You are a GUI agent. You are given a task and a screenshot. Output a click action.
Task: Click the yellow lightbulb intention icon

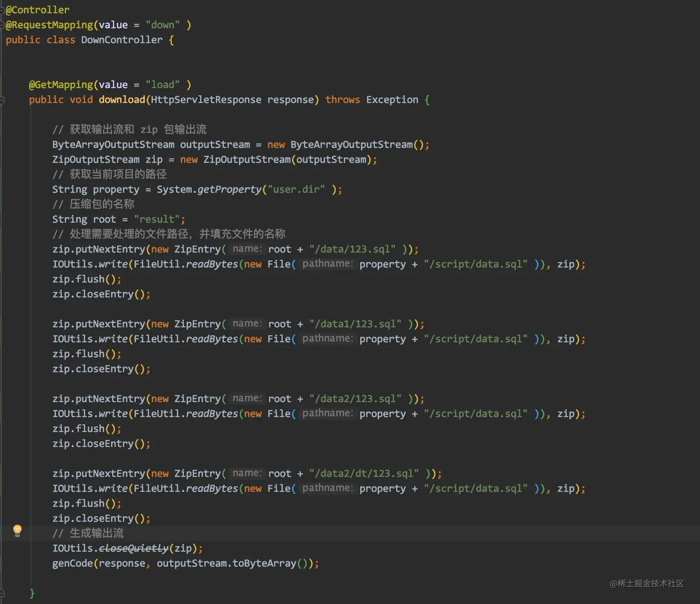point(18,531)
